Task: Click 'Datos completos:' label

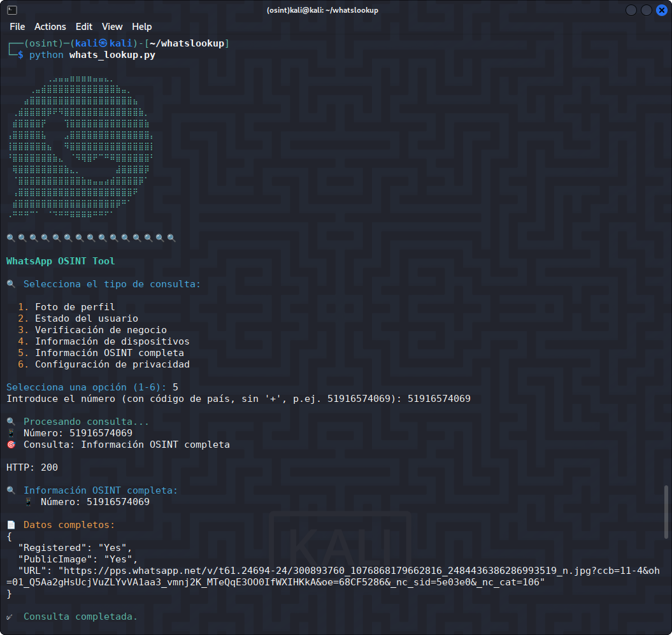Action: (69, 525)
